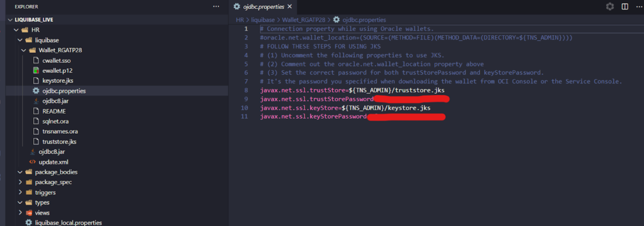Close the ojdbc.properties tab
The width and height of the screenshot is (644, 226).
[289, 6]
